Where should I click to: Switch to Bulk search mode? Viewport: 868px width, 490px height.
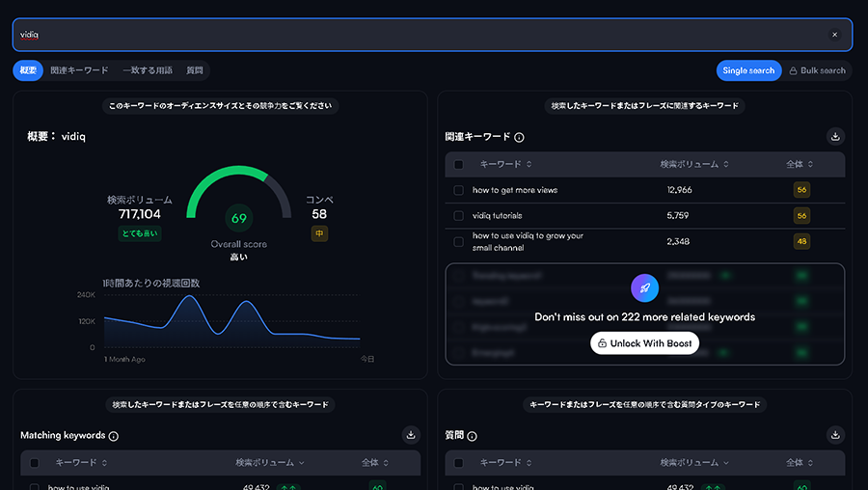point(816,70)
